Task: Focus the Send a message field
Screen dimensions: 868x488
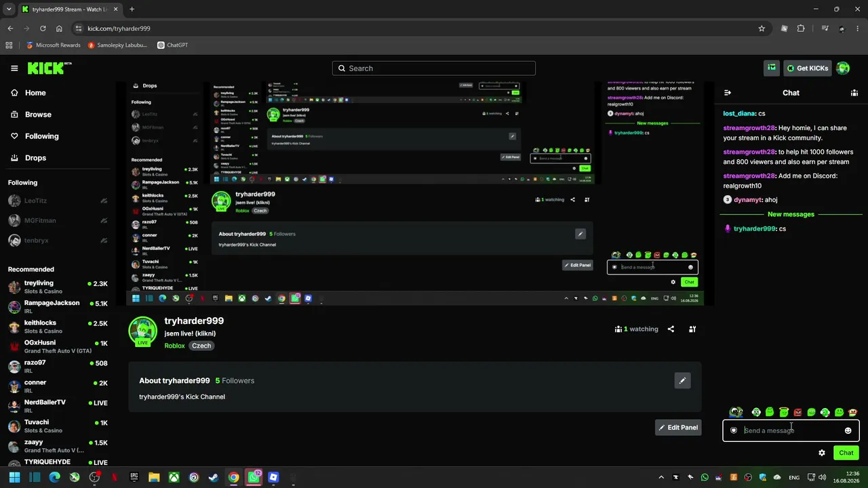Action: coord(791,430)
